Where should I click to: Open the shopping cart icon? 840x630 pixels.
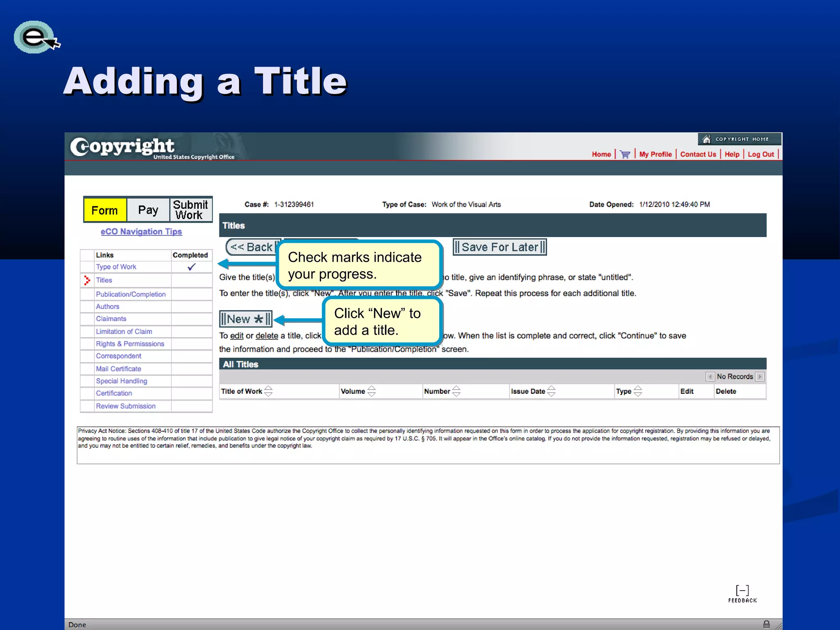click(625, 155)
